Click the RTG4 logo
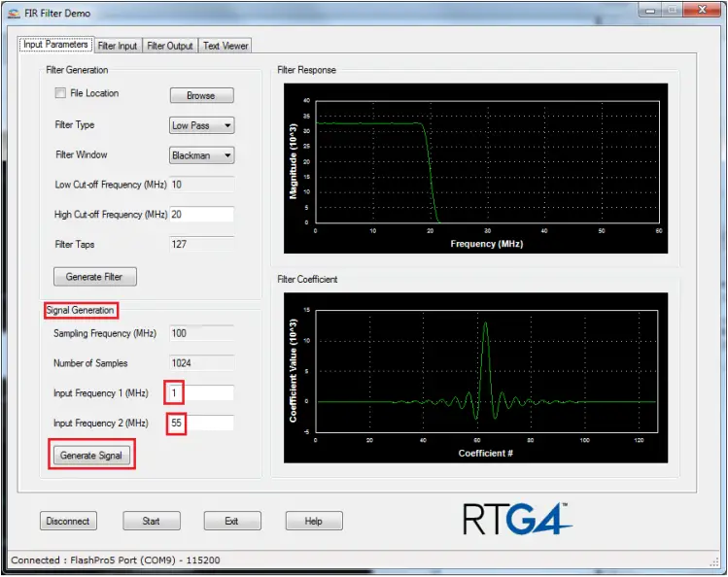 pyautogui.click(x=515, y=518)
